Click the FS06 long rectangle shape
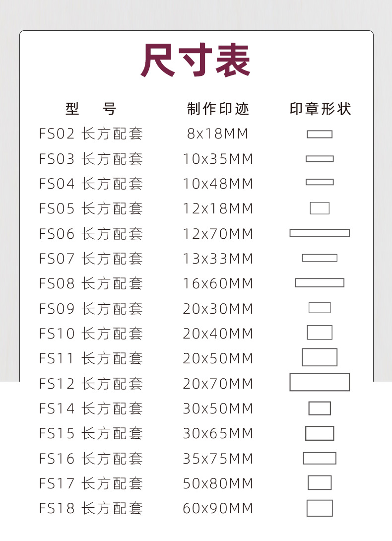This screenshot has width=392, height=541. coord(320,233)
